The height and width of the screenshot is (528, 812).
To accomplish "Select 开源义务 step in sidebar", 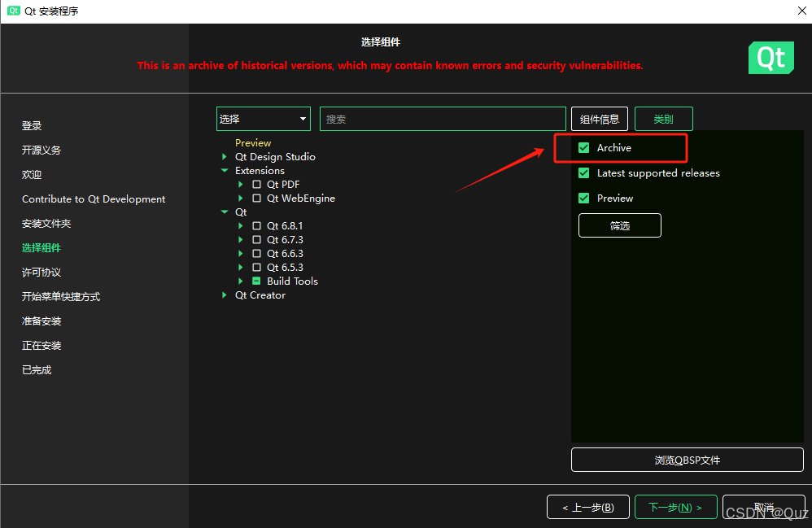I will coord(41,151).
